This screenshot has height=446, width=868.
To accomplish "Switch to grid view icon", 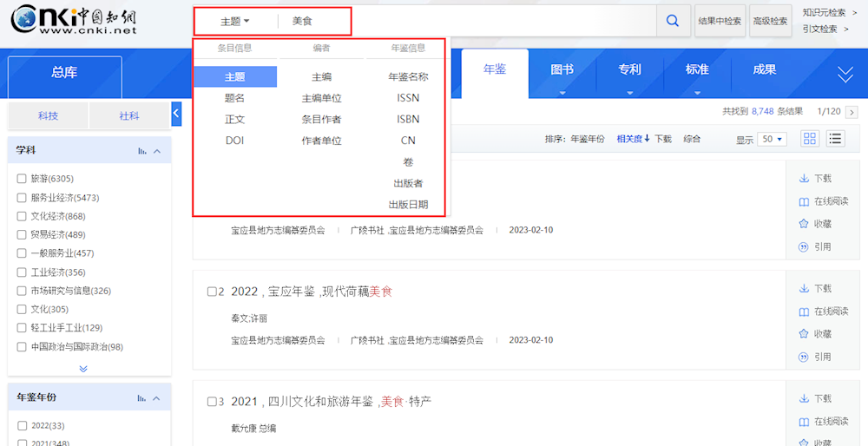I will (x=810, y=139).
